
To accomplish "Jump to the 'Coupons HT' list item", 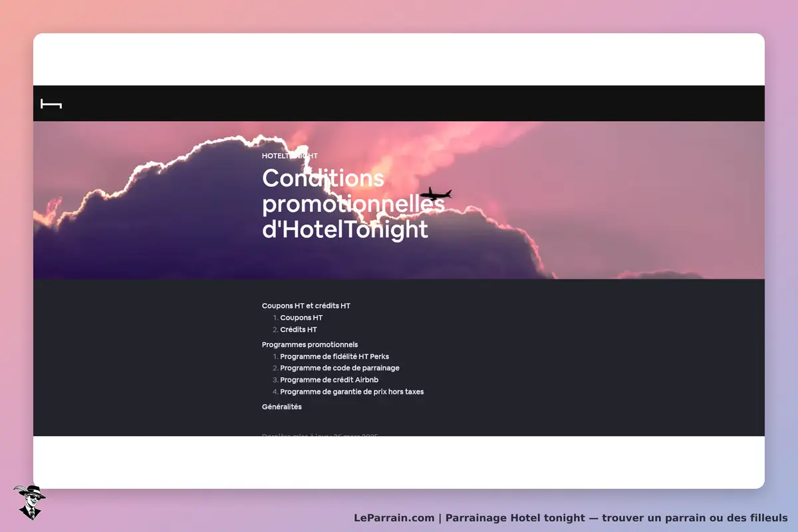I will [301, 318].
